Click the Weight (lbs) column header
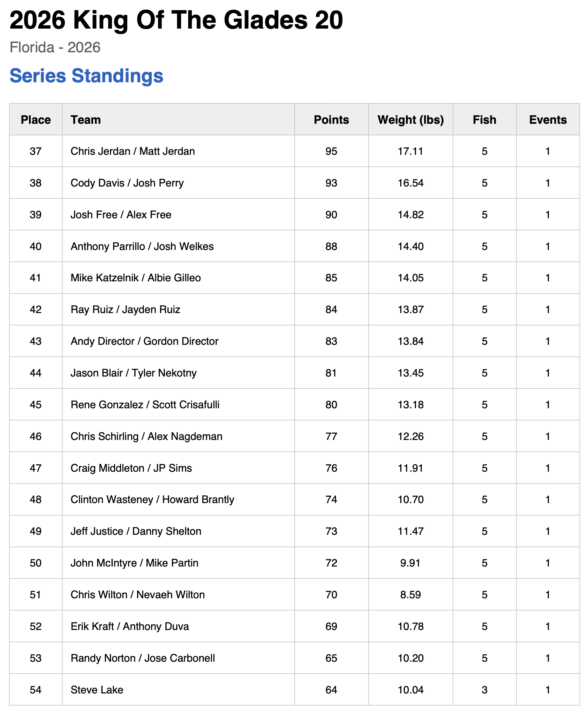 tap(410, 120)
